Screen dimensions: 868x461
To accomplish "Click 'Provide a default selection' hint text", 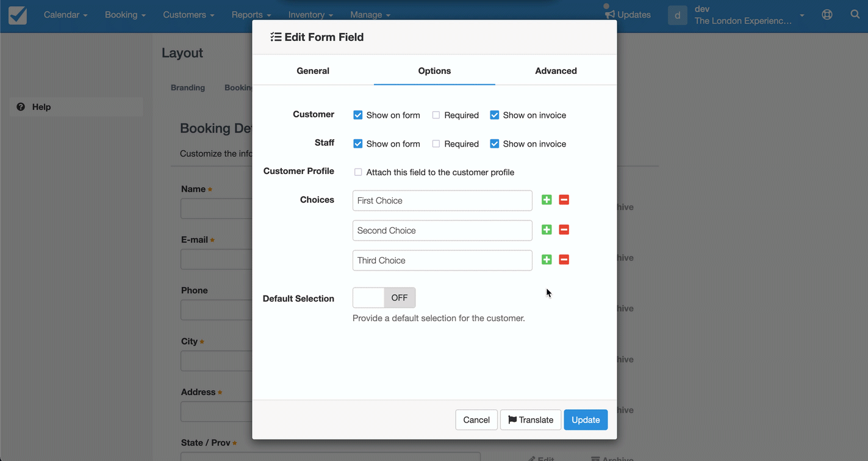I will (439, 318).
